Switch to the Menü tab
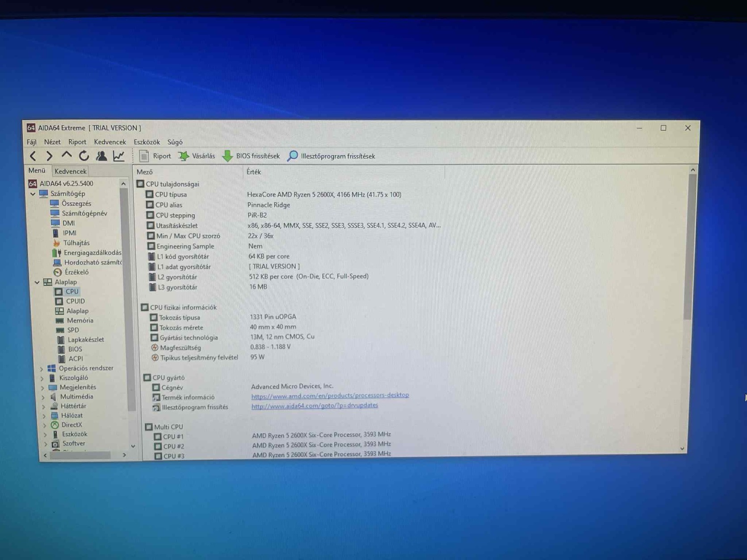The height and width of the screenshot is (560, 747). click(x=37, y=171)
